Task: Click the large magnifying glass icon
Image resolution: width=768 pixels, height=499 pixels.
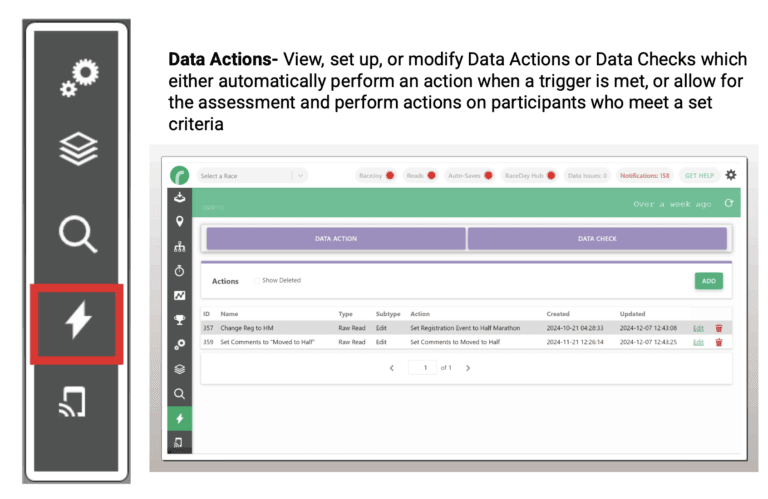Action: click(x=77, y=235)
